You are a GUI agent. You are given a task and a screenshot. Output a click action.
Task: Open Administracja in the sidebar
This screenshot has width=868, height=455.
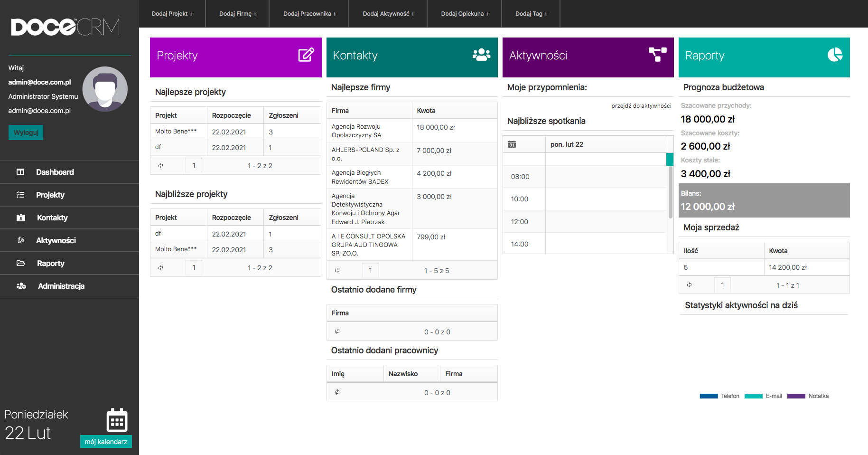61,286
